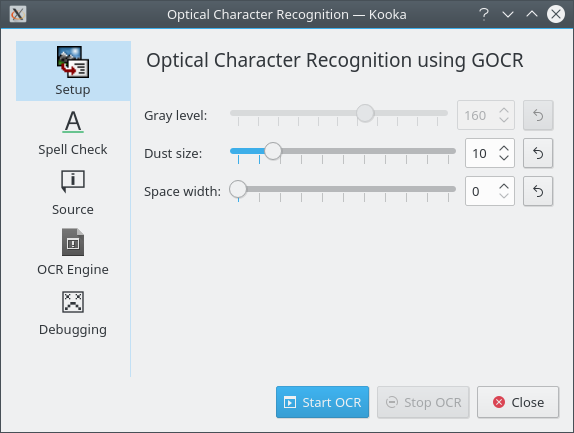Open the Source information page
This screenshot has width=574, height=433.
point(73,193)
